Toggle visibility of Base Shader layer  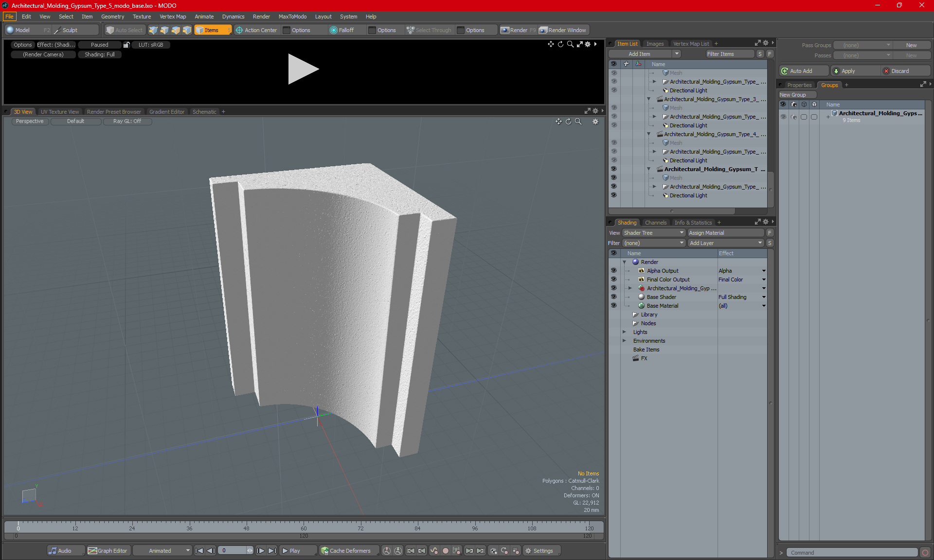pos(613,297)
